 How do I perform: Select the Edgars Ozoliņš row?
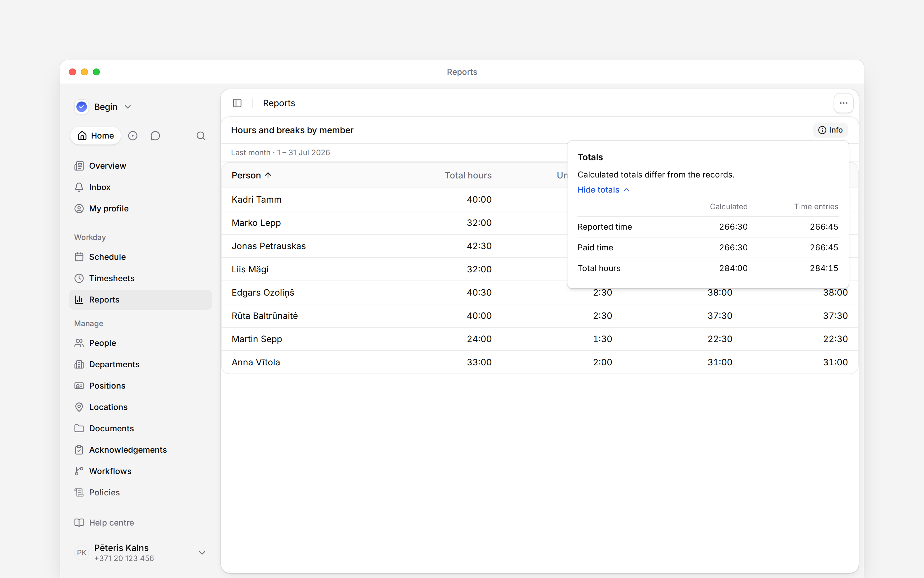(540, 293)
